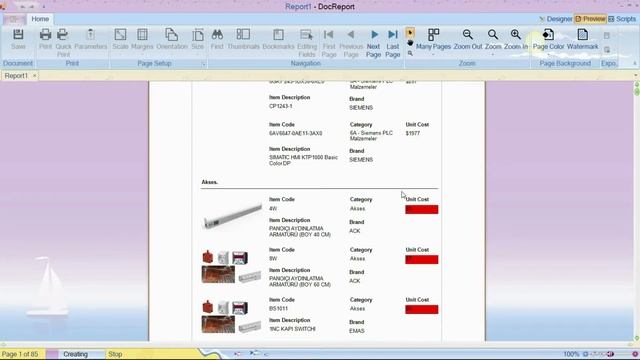Image resolution: width=640 pixels, height=360 pixels.
Task: Click the Page Color icon
Action: point(548,35)
